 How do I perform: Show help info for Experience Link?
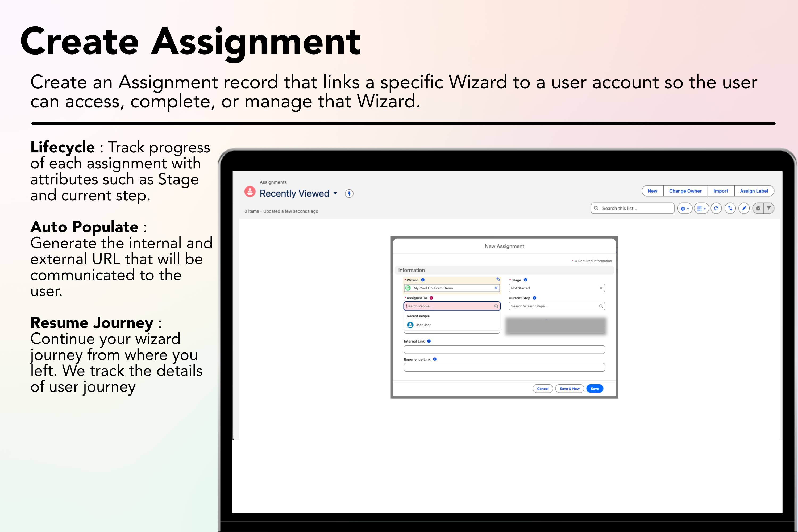coord(435,359)
